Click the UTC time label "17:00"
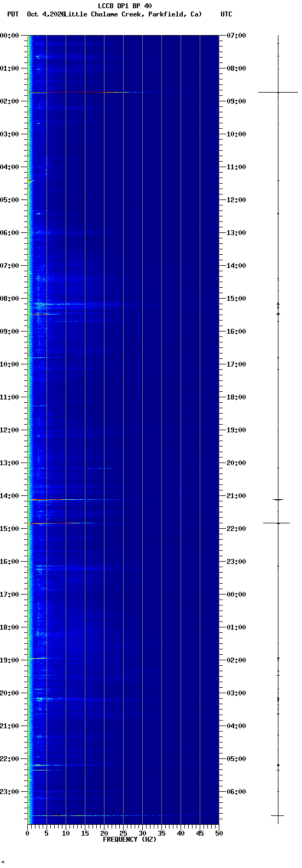The height and width of the screenshot is (868, 302). coord(236,364)
